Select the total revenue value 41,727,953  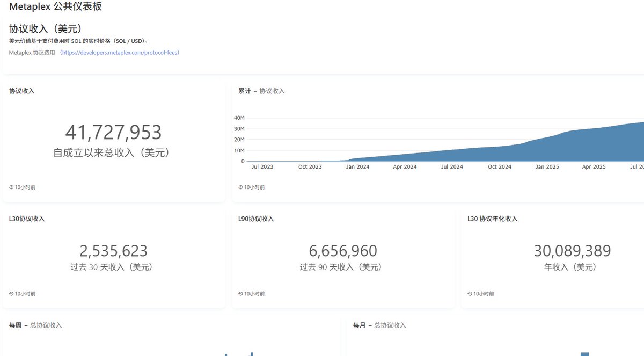[x=113, y=132]
